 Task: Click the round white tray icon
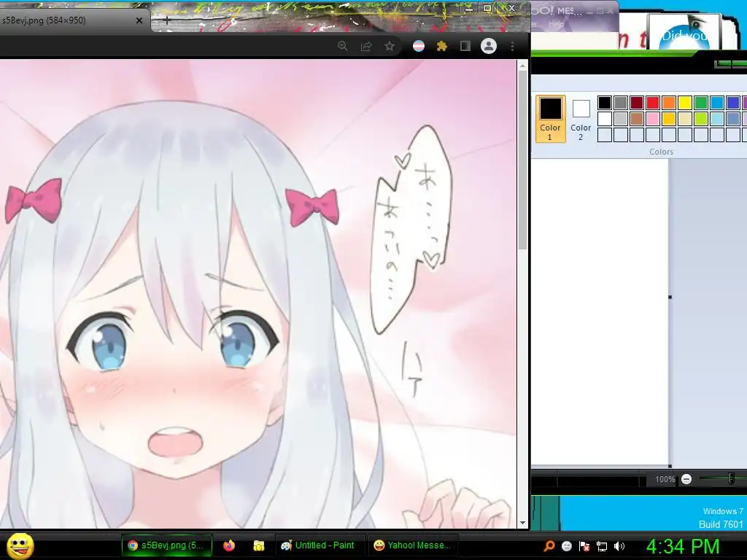[566, 546]
